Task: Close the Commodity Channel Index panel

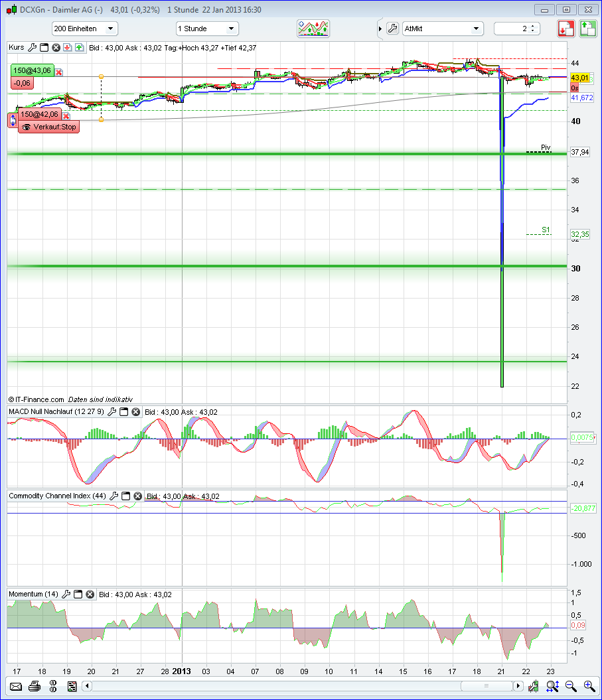Action: pos(137,496)
